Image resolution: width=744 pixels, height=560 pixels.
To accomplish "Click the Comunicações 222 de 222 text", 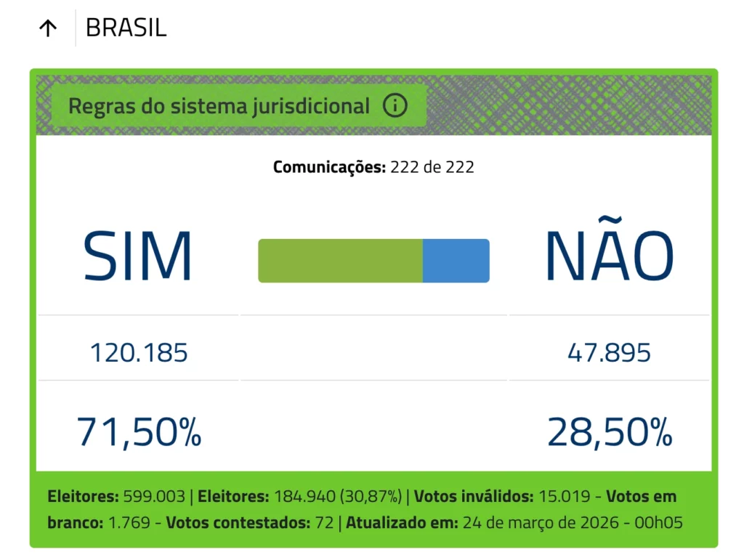I will click(x=373, y=167).
